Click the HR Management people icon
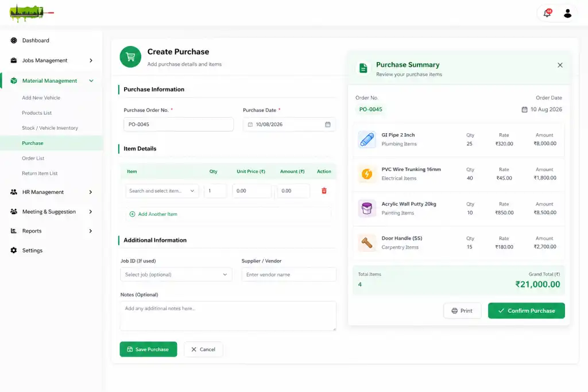Image resolution: width=588 pixels, height=392 pixels. [14, 192]
